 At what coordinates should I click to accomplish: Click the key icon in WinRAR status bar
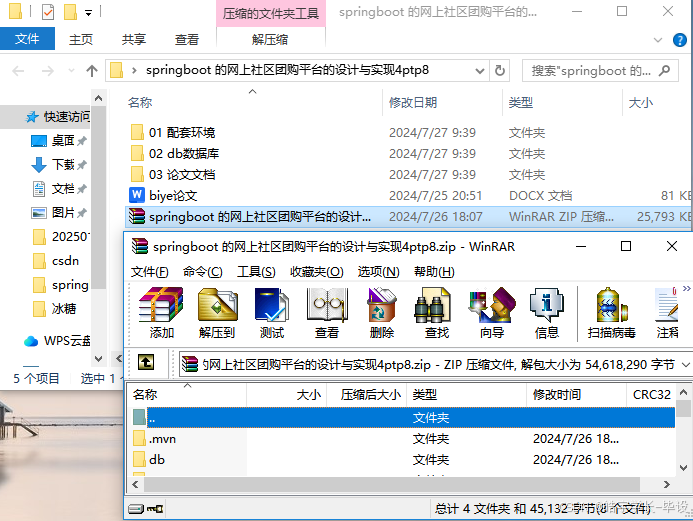(155, 509)
